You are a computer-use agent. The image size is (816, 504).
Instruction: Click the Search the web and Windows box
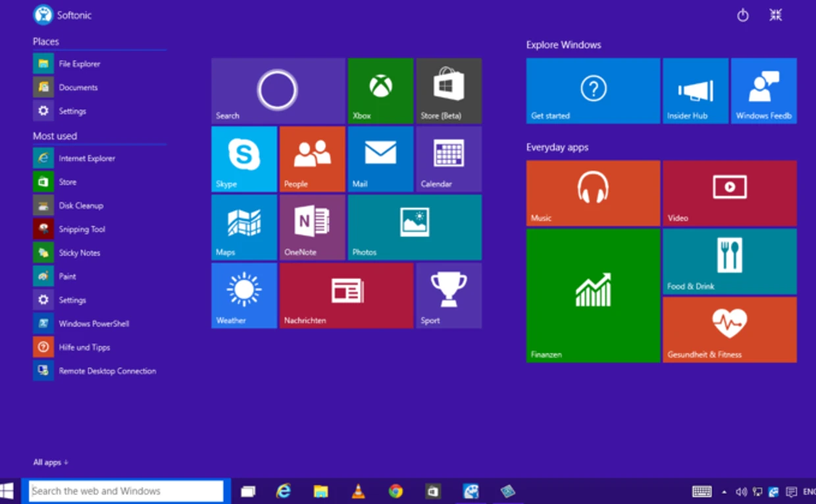coord(126,491)
